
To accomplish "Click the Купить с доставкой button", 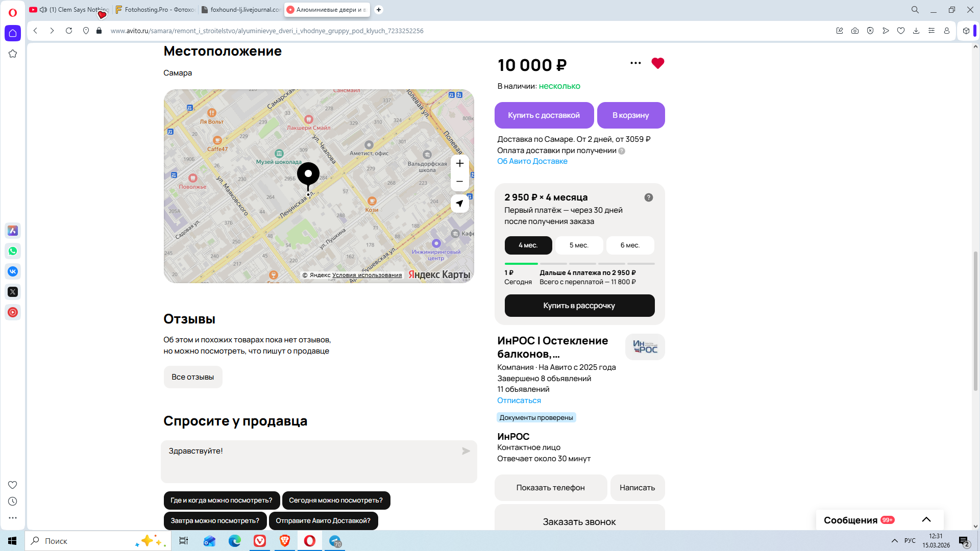I will pyautogui.click(x=544, y=115).
